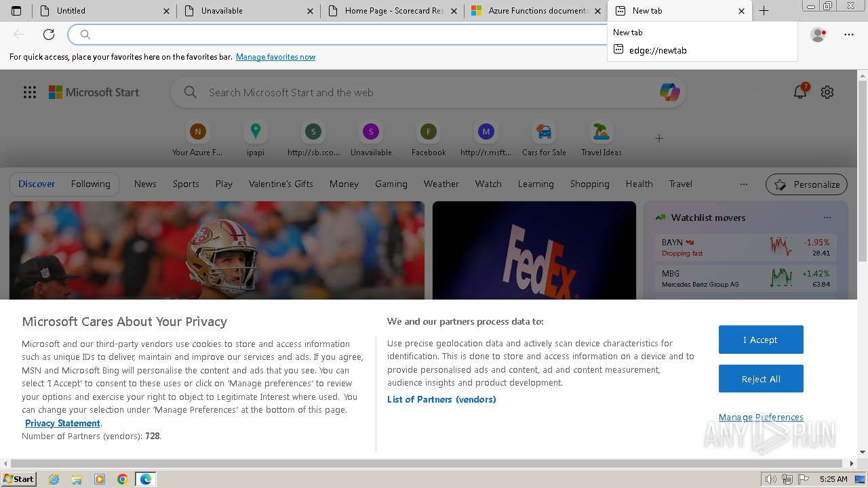Open List of Partners (vendors) link
The height and width of the screenshot is (488, 868).
(x=441, y=399)
